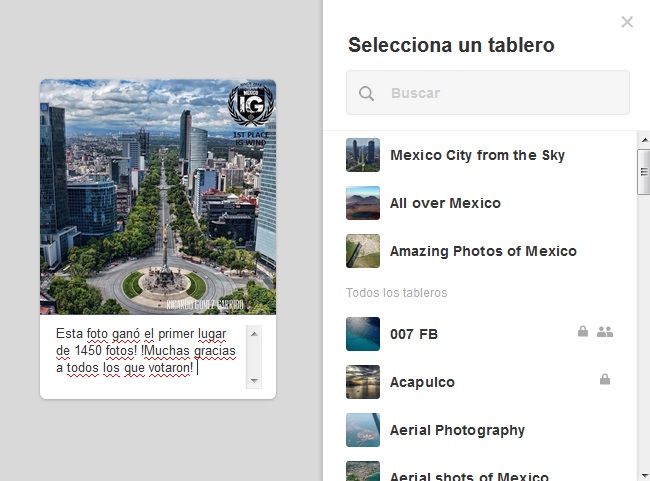Click the board list scrollbar thumb
This screenshot has width=650, height=481.
click(644, 172)
